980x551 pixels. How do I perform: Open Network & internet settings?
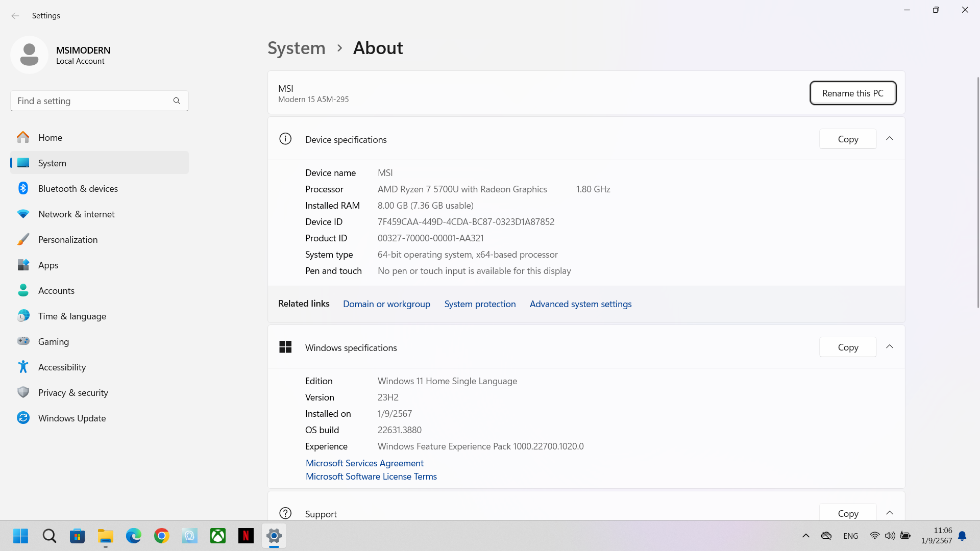point(100,214)
